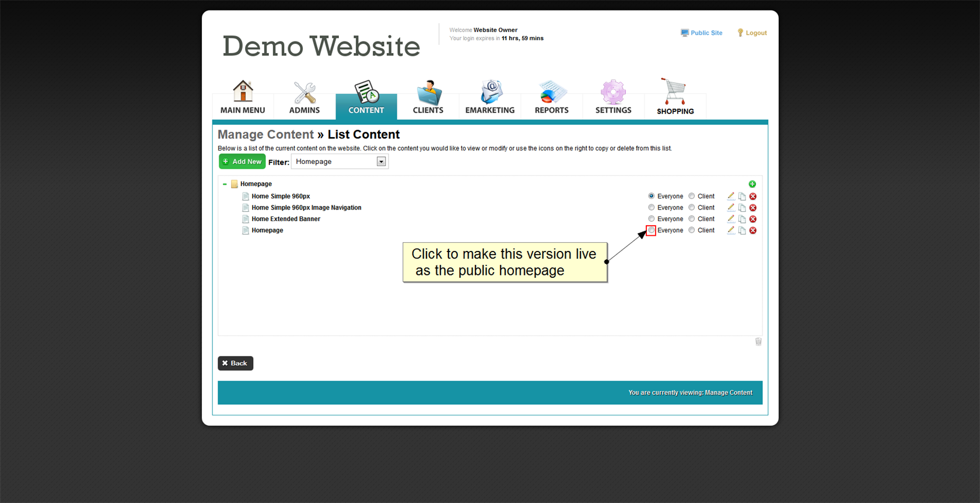Switch to the Emarketing tab

tap(489, 97)
